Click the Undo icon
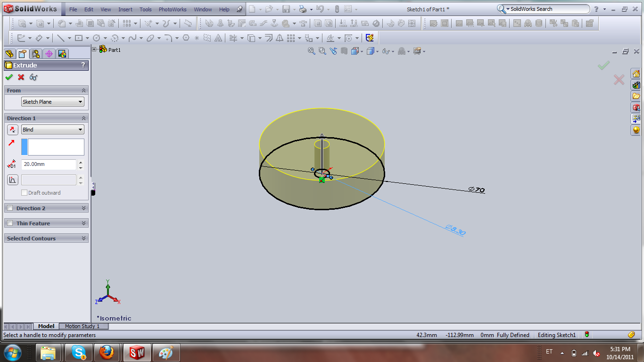The width and height of the screenshot is (644, 362). (320, 9)
